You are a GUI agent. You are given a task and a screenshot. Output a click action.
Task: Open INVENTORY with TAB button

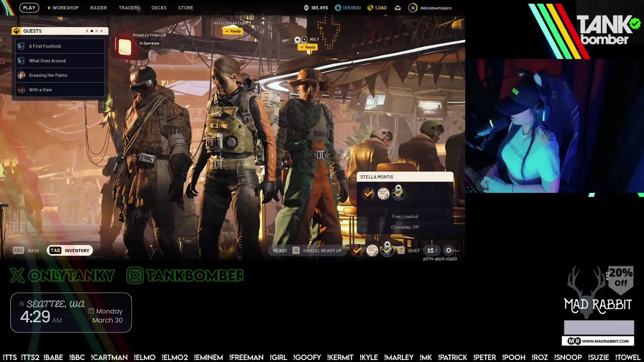point(70,250)
